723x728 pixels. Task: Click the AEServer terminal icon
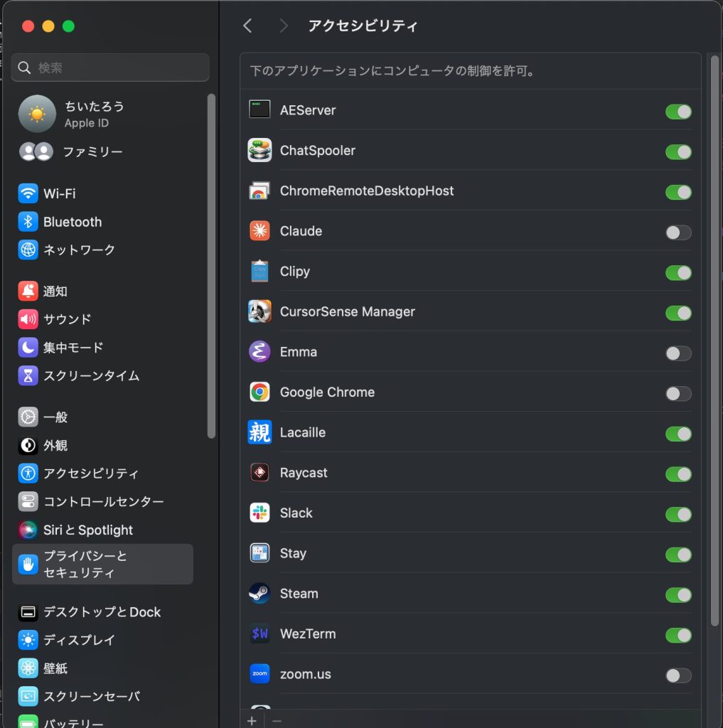[x=259, y=110]
